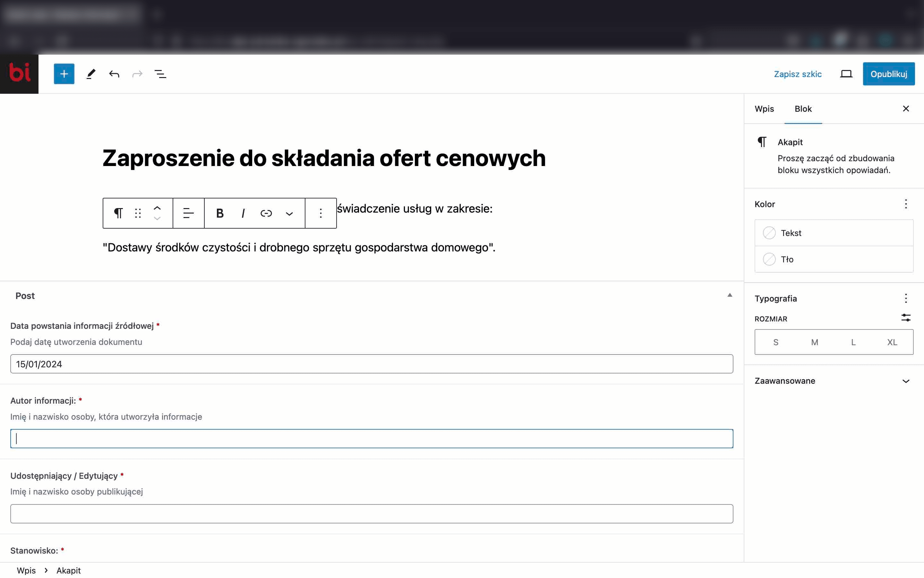Open the text alignment control
This screenshot has height=578, width=924.
click(x=189, y=213)
